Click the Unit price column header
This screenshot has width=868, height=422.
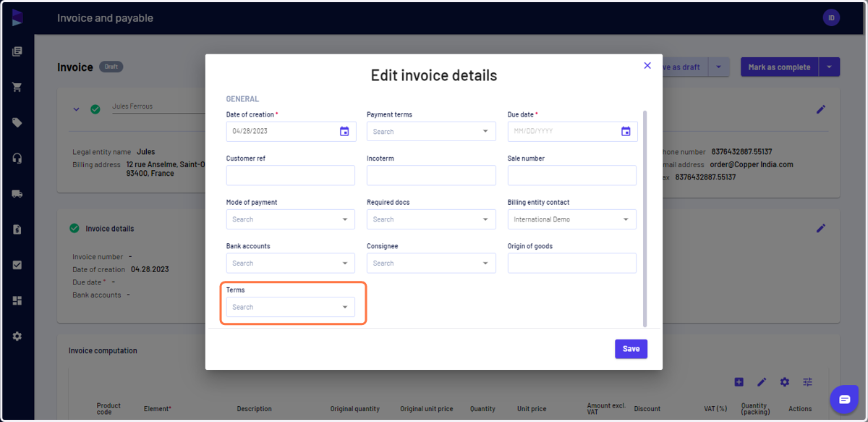532,409
